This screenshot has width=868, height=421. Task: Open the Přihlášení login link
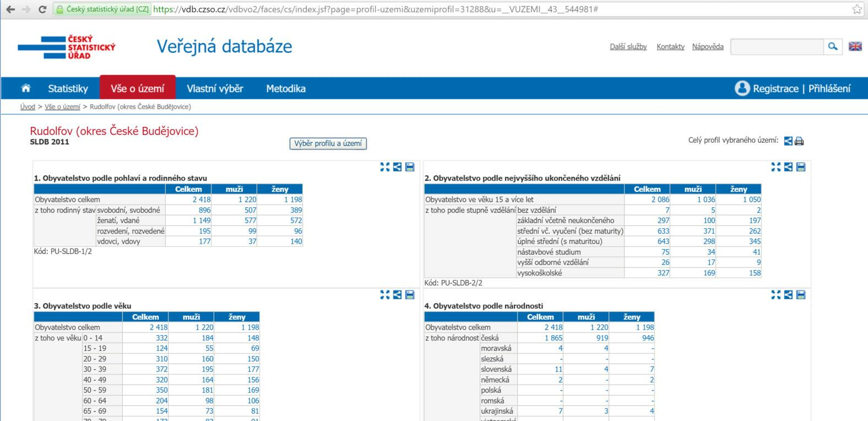click(829, 88)
